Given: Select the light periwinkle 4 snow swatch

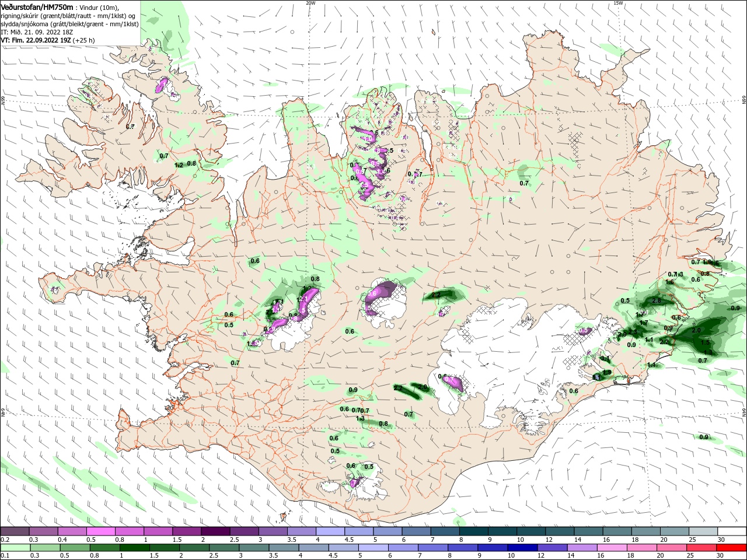Looking at the screenshot, I should pyautogui.click(x=330, y=531).
